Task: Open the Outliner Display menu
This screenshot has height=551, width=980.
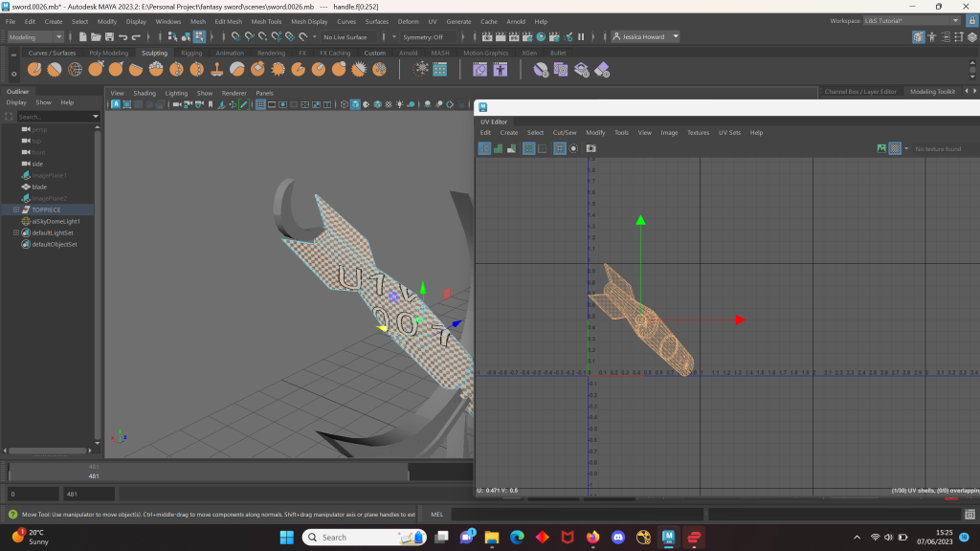Action: [x=16, y=102]
